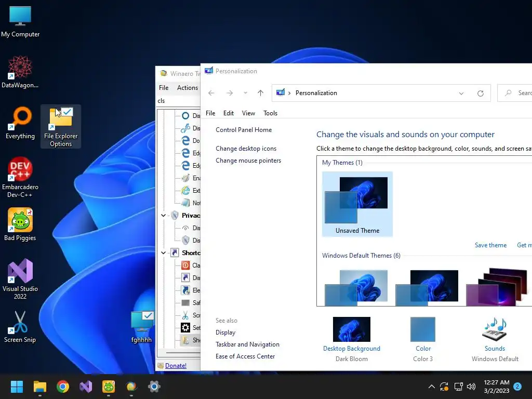The image size is (532, 399).
Task: Launch Chrome from taskbar
Action: click(x=63, y=387)
